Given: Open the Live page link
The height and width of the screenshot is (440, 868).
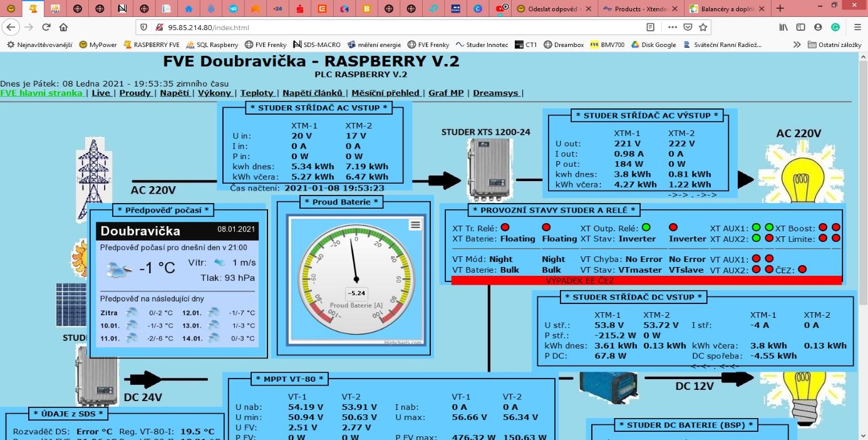Looking at the screenshot, I should (x=100, y=93).
